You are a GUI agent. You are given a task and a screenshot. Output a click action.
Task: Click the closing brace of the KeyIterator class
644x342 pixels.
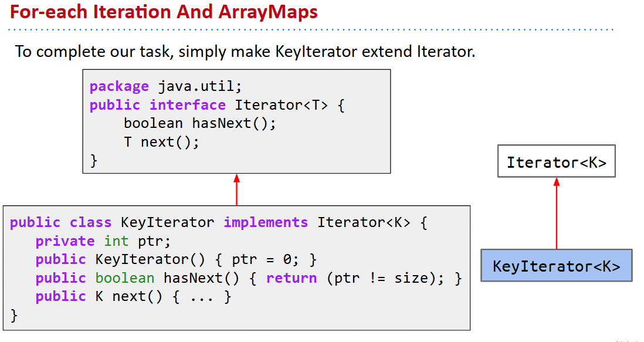click(14, 315)
